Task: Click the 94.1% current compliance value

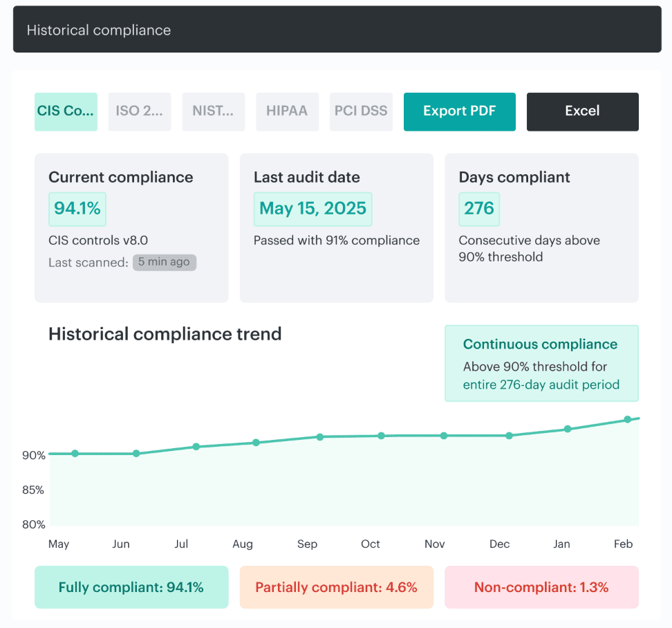Action: [77, 209]
